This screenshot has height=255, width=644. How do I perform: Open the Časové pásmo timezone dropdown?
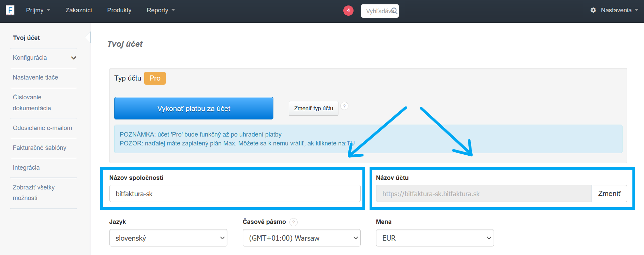[302, 238]
